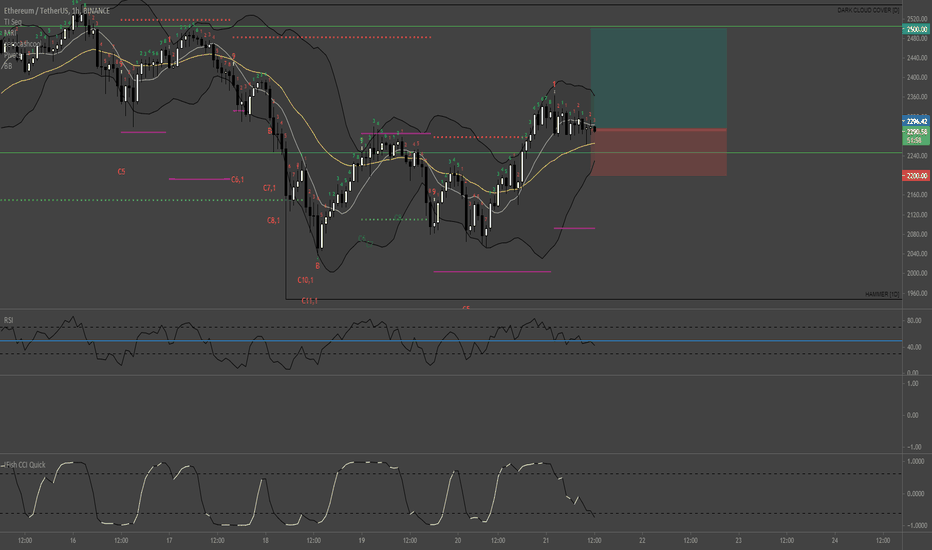Click -1.00 on the middle pane scale
This screenshot has width=932, height=550.
[914, 447]
